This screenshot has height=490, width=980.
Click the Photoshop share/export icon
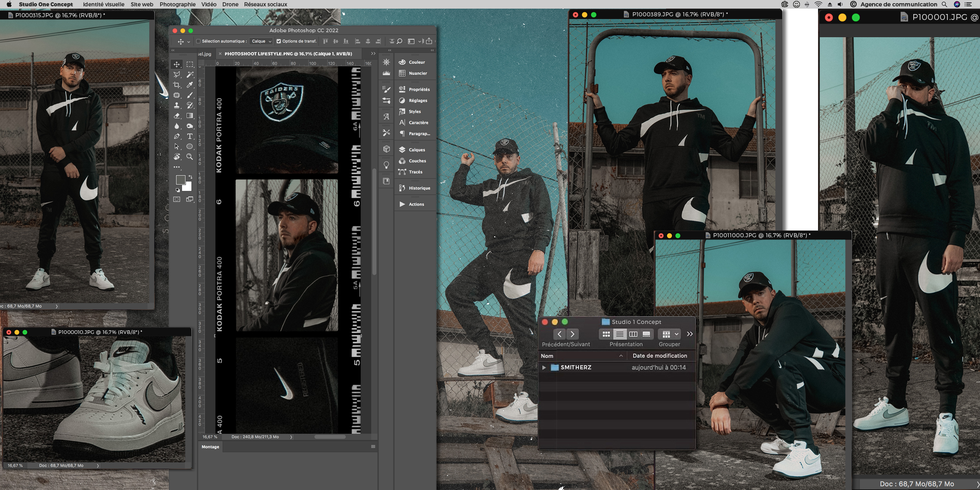[429, 41]
